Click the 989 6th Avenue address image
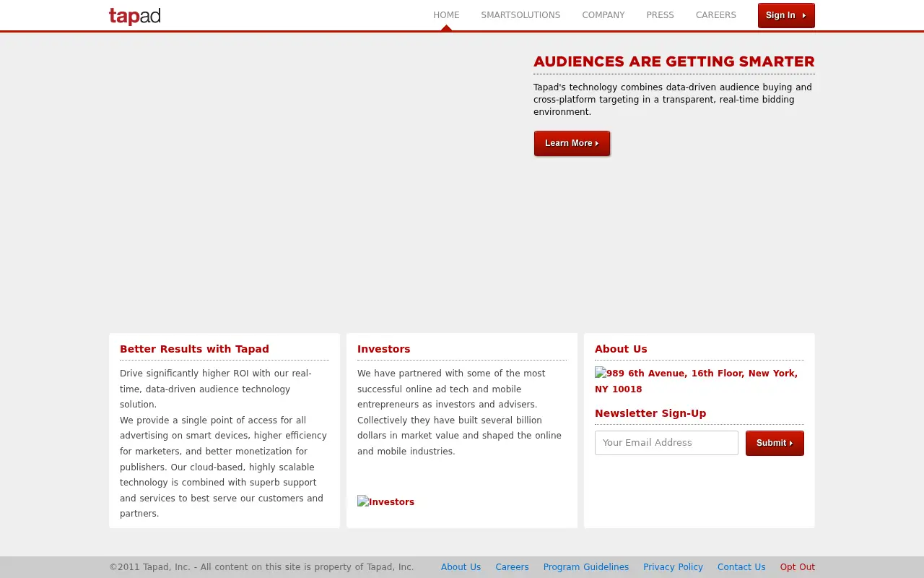Viewport: 924px width, 578px height. click(696, 381)
